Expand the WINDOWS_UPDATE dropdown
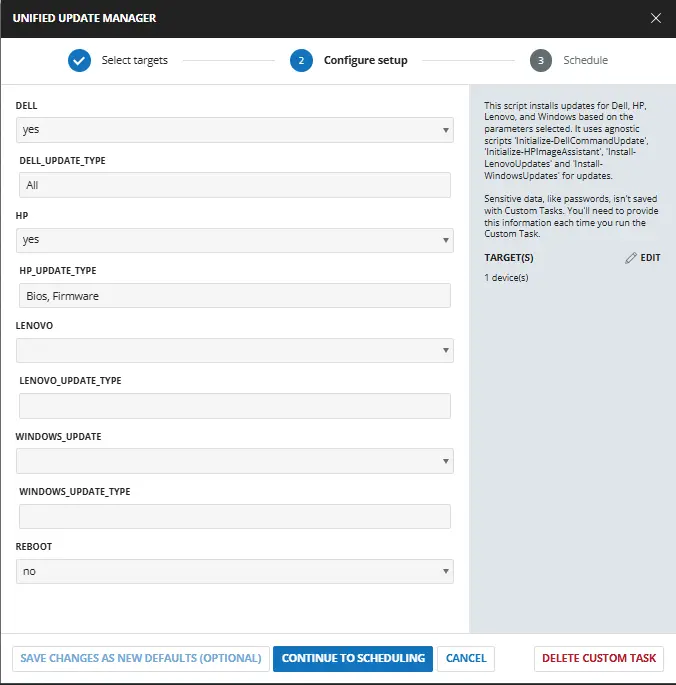This screenshot has height=685, width=676. 235,461
